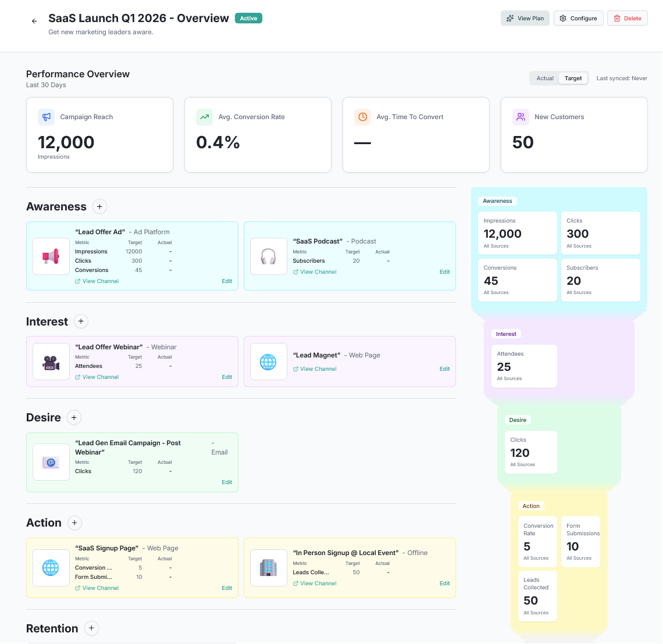This screenshot has height=644, width=663.
Task: Click the plus icon next to Interest
Action: 81,321
